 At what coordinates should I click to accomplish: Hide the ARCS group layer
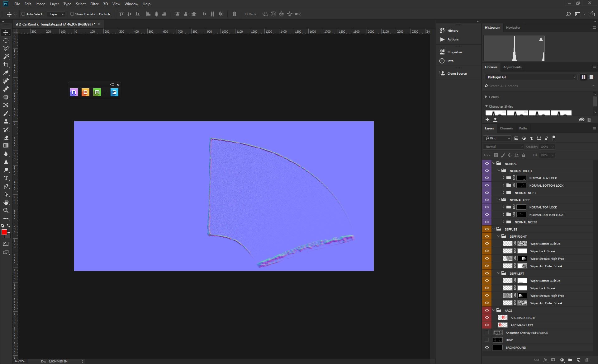pos(487,310)
